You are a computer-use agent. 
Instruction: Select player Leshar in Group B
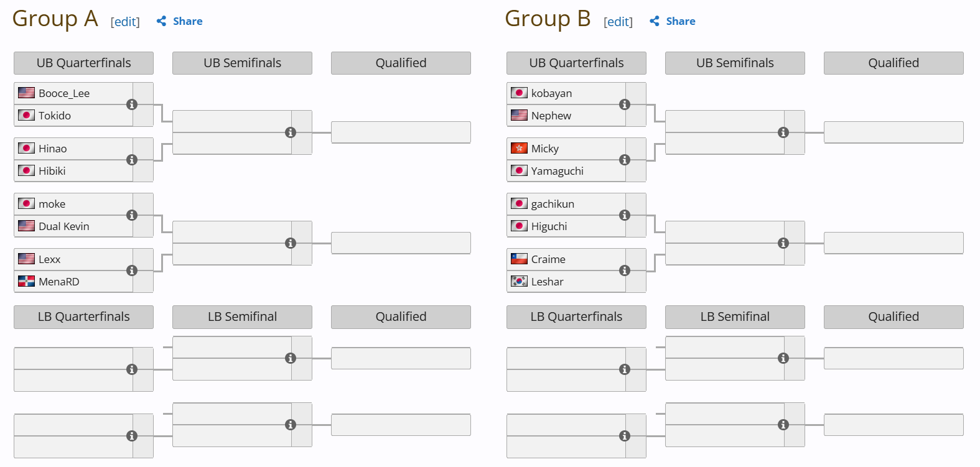click(548, 282)
